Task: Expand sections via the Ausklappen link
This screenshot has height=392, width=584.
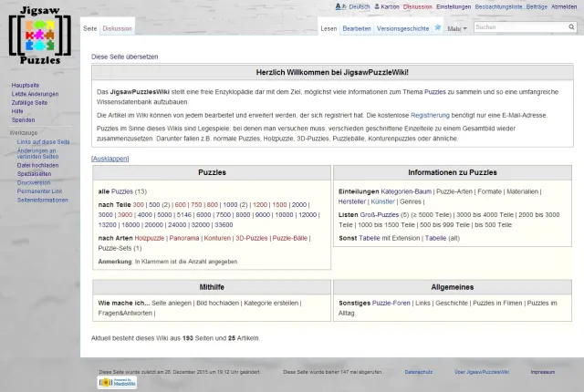Action: pos(109,159)
